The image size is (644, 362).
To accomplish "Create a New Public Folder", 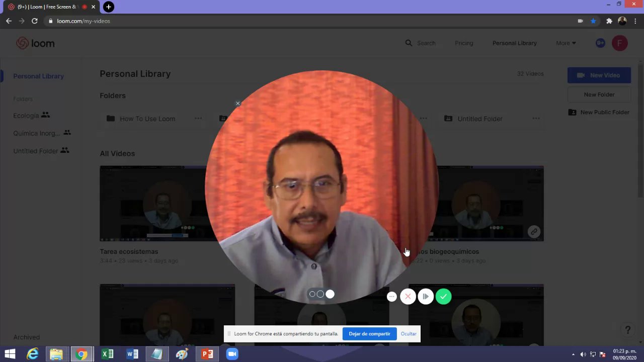I will click(x=599, y=112).
